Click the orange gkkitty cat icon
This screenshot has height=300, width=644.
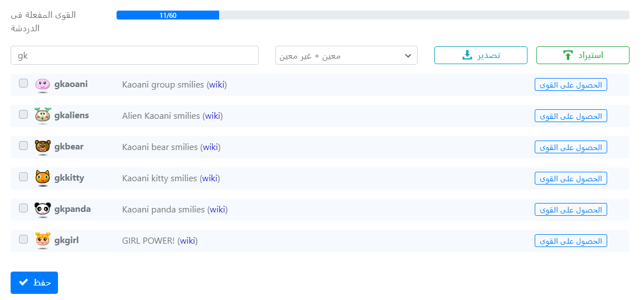[42, 178]
